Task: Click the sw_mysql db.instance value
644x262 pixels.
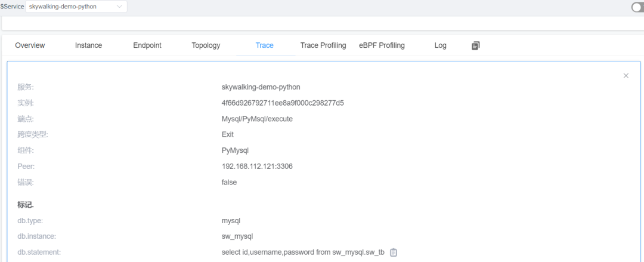Action: [237, 236]
